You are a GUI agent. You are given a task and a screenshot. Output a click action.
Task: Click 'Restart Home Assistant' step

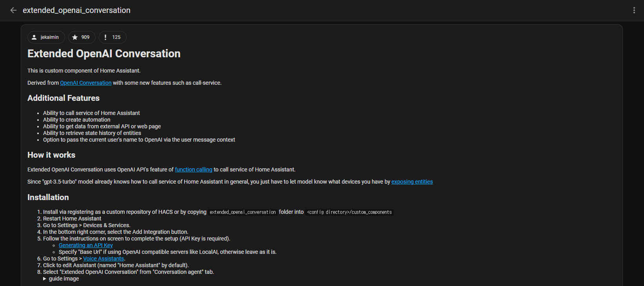click(x=72, y=219)
